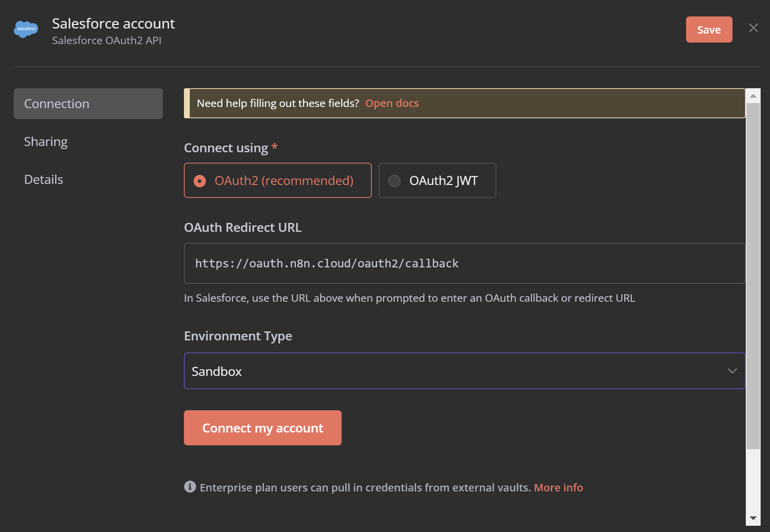This screenshot has height=532, width=770.
Task: Close the credential dialog with X icon
Action: click(753, 28)
